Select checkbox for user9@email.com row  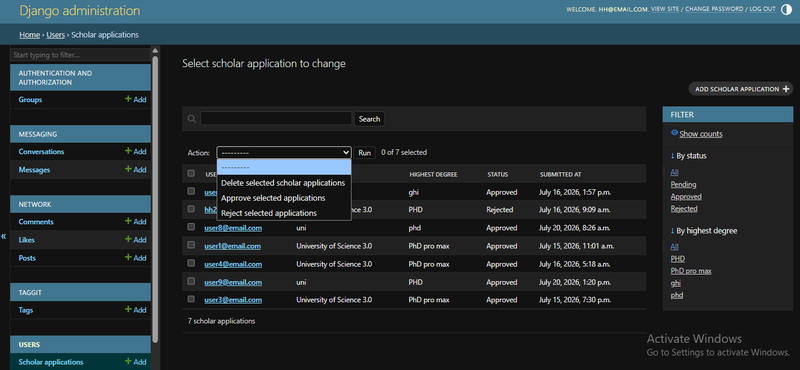tap(191, 281)
